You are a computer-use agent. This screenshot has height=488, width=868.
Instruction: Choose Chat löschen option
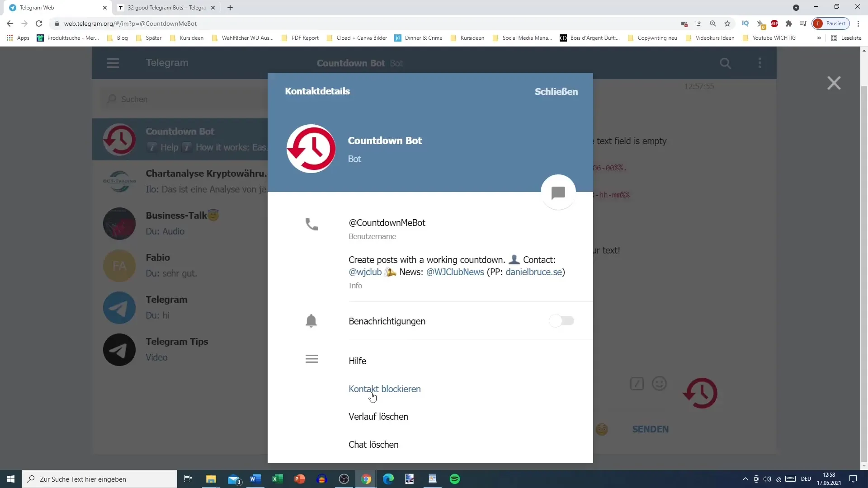pyautogui.click(x=373, y=444)
